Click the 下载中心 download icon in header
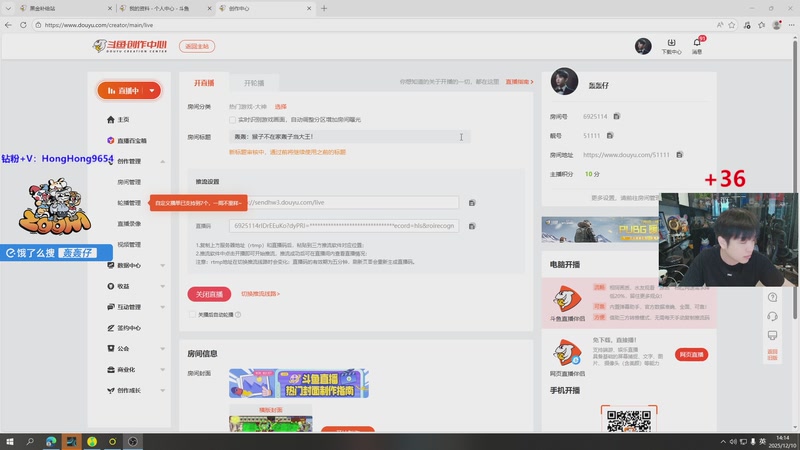Screen dimensions: 800x450 click(x=671, y=45)
